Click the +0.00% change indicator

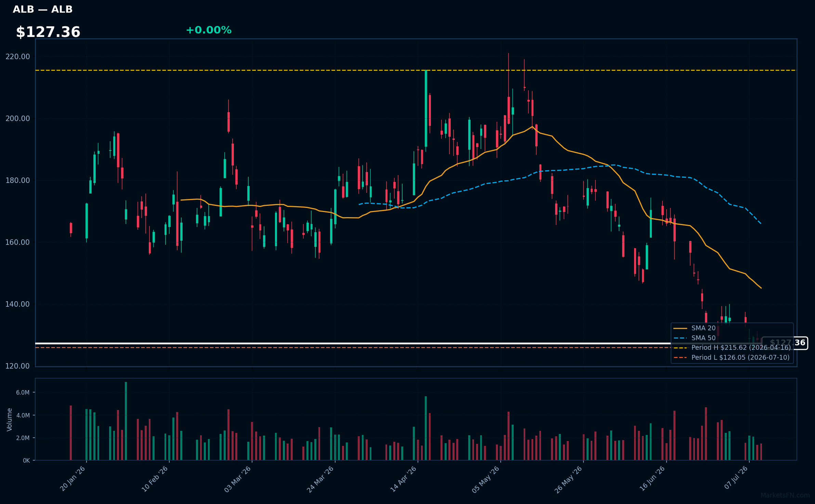[209, 30]
